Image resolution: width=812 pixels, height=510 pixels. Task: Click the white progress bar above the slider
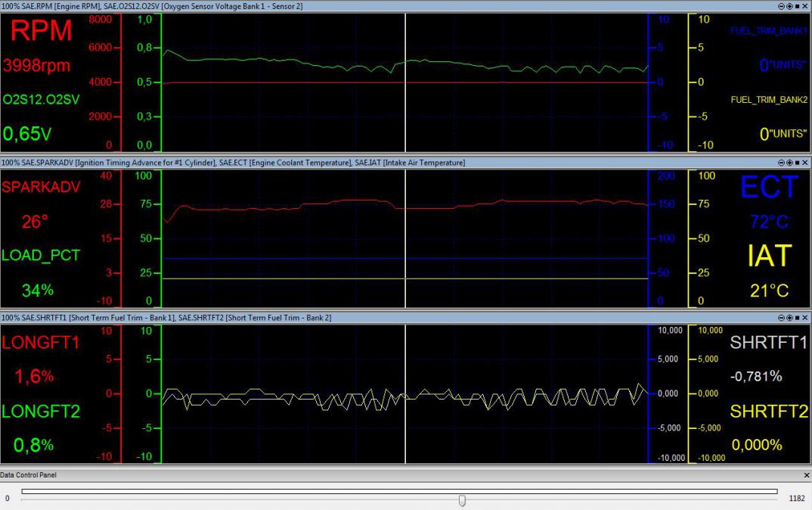point(399,491)
